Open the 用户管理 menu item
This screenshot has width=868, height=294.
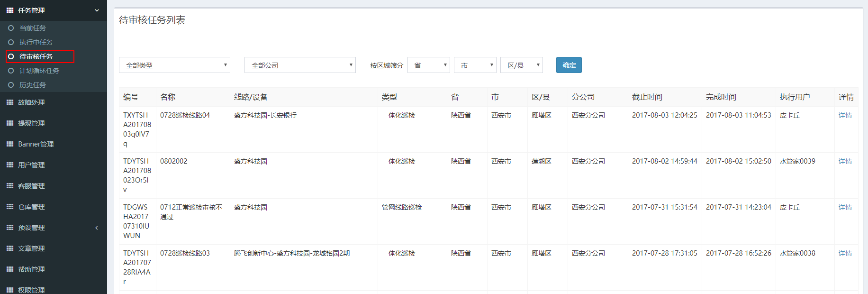(x=31, y=165)
